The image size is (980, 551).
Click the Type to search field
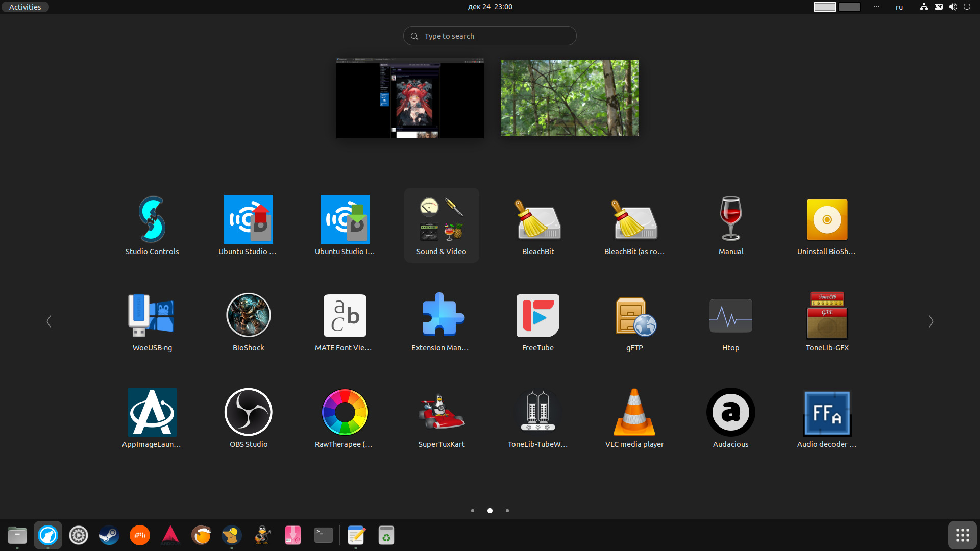[x=490, y=36]
